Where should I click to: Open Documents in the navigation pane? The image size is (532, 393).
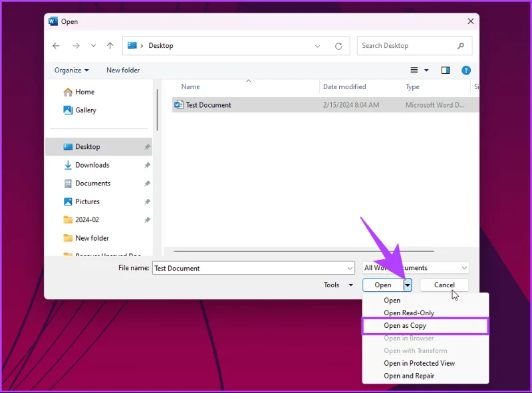(98, 184)
